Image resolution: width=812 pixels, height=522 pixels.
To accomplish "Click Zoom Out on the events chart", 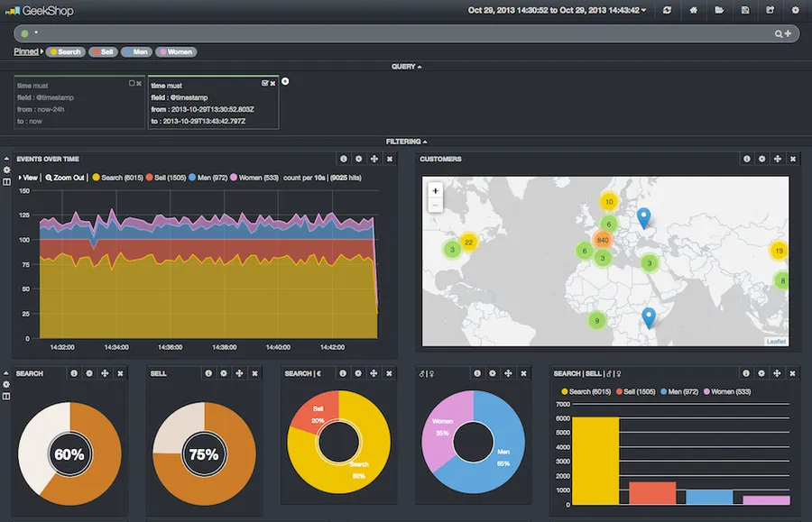I will pos(65,178).
